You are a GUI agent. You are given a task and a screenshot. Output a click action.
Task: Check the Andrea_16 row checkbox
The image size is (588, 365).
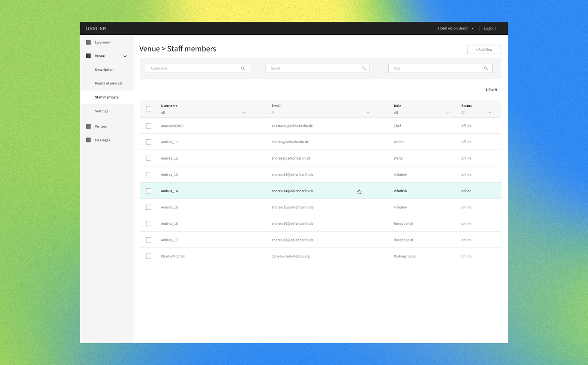[149, 223]
